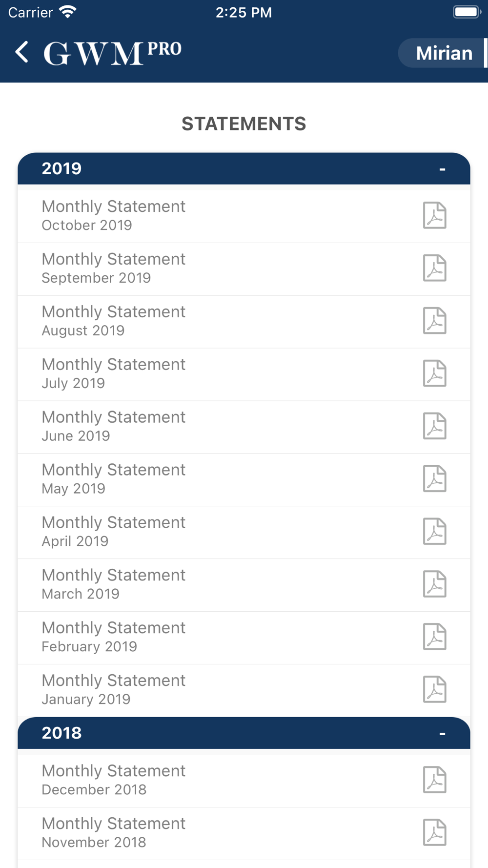
Task: Collapse the 2018 statements section
Action: tap(442, 734)
